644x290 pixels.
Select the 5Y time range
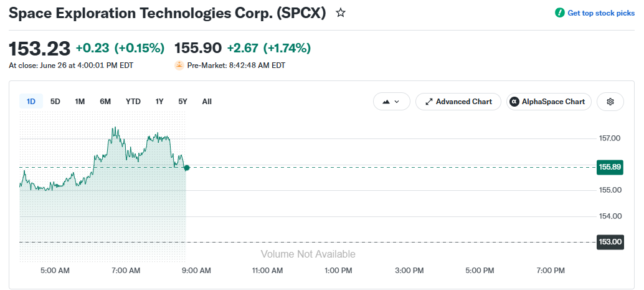coord(182,101)
